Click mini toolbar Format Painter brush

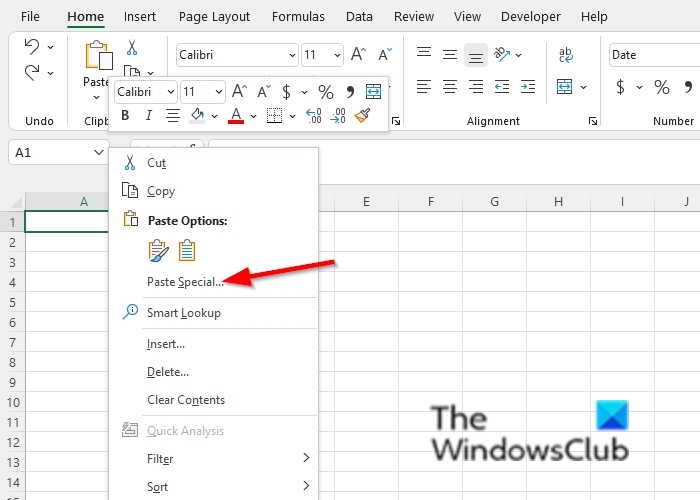point(362,116)
